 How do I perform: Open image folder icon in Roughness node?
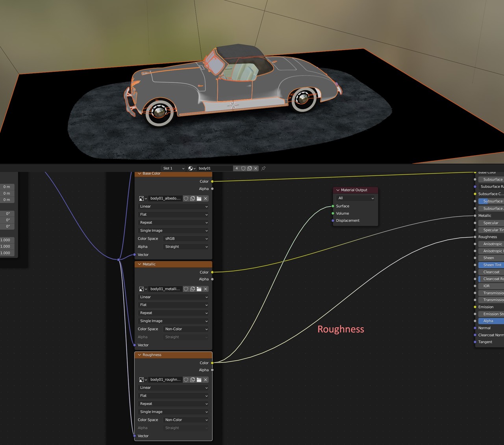point(199,380)
